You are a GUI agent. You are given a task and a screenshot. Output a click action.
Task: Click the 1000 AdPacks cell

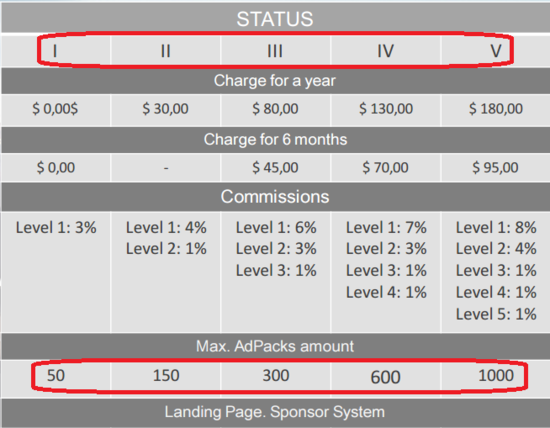[x=496, y=376]
